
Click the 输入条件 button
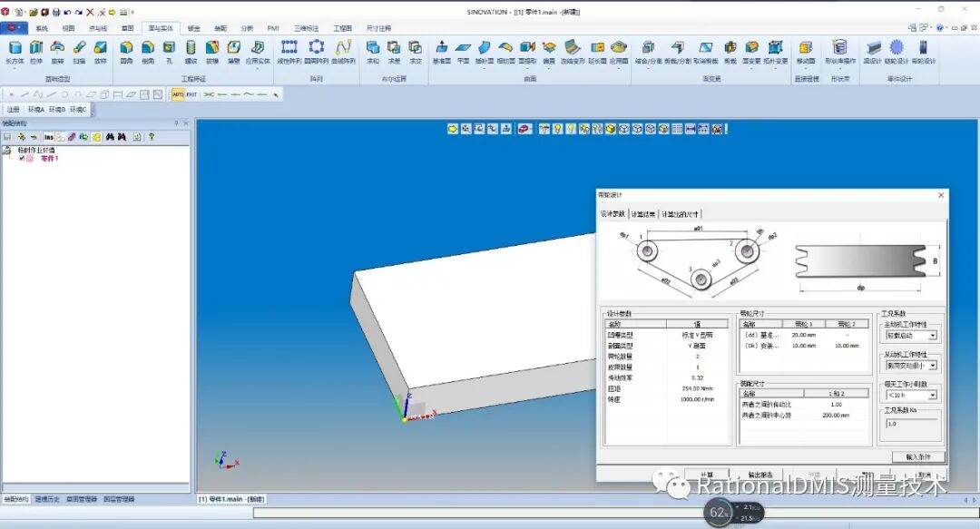(x=918, y=457)
